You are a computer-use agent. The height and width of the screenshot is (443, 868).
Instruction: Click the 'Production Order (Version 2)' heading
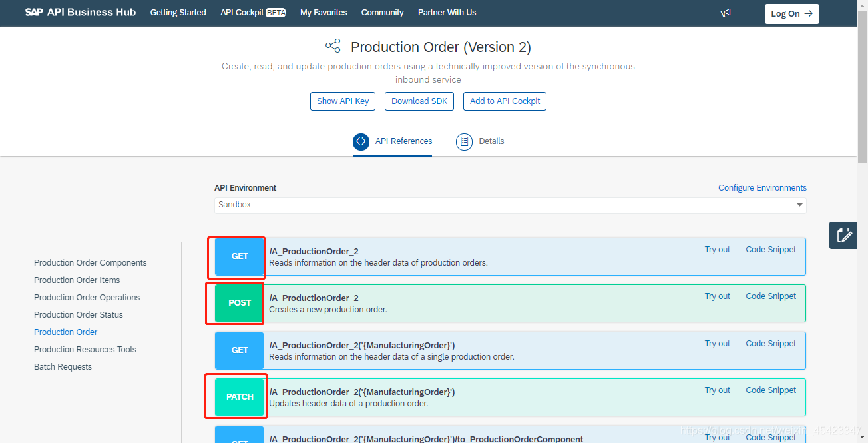tap(441, 47)
